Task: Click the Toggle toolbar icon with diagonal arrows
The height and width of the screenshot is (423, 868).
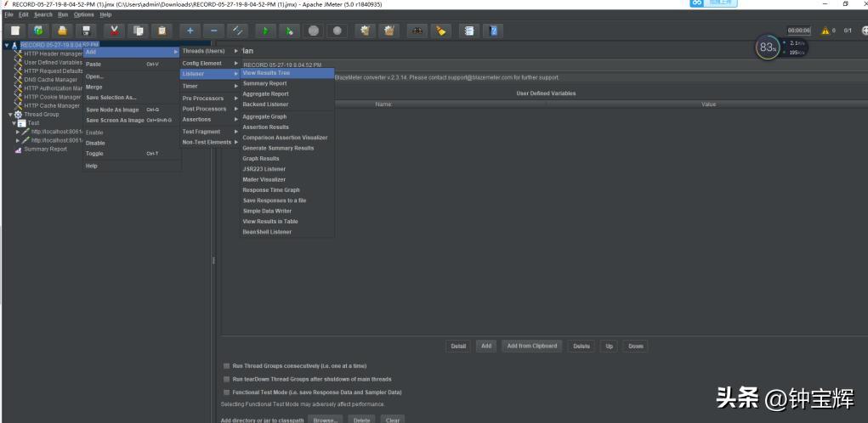Action: pos(237,31)
